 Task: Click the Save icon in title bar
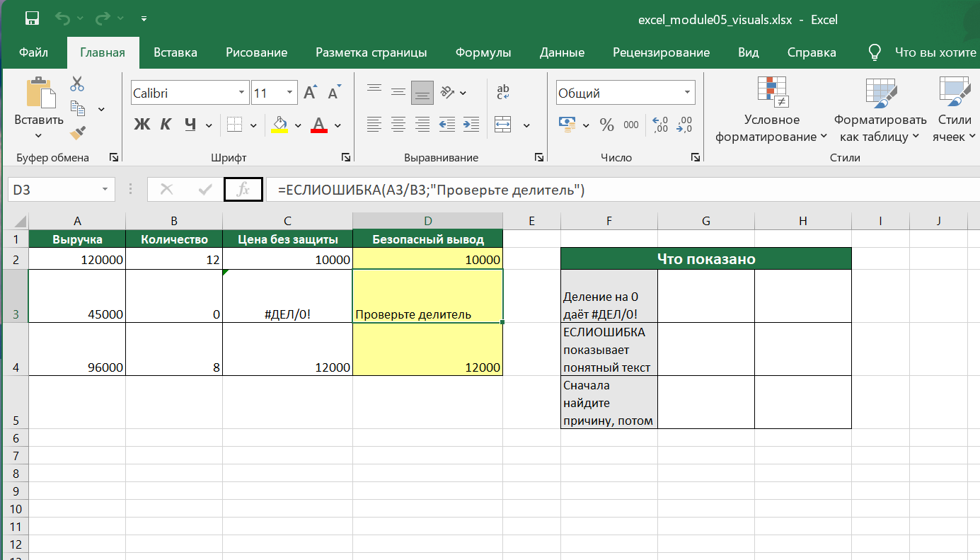(x=32, y=18)
